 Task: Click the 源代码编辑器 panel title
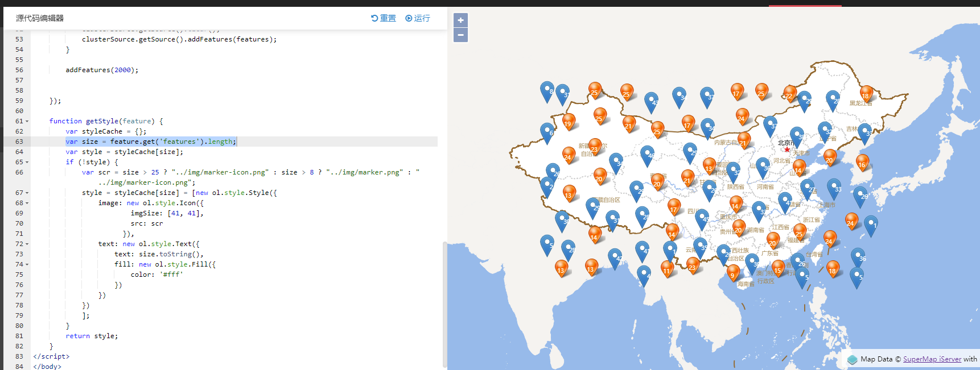(x=40, y=18)
